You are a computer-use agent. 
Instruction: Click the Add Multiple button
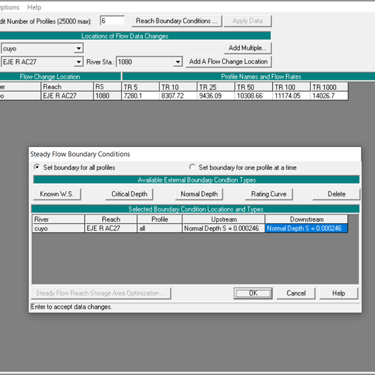click(x=247, y=48)
